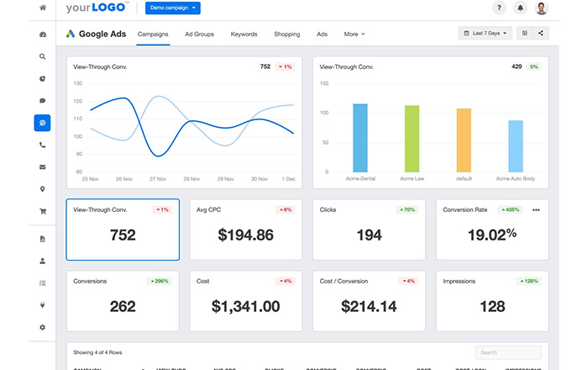This screenshot has width=588, height=370.
Task: Open the home icon in sidebar
Action: [x=43, y=8]
